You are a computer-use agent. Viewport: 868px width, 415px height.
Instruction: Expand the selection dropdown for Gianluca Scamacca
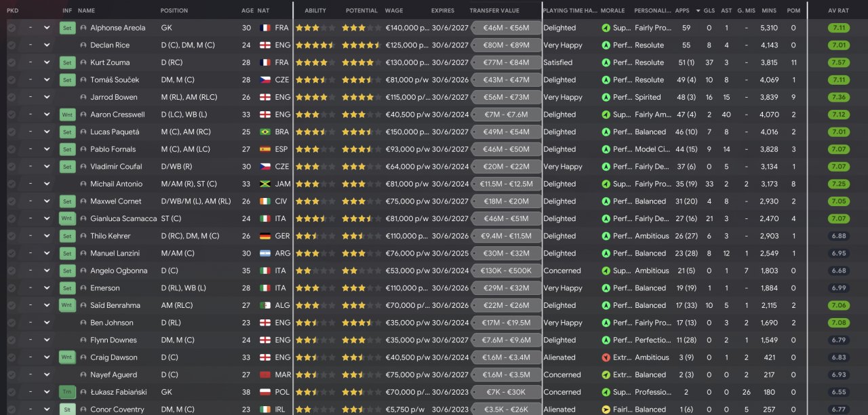[47, 218]
